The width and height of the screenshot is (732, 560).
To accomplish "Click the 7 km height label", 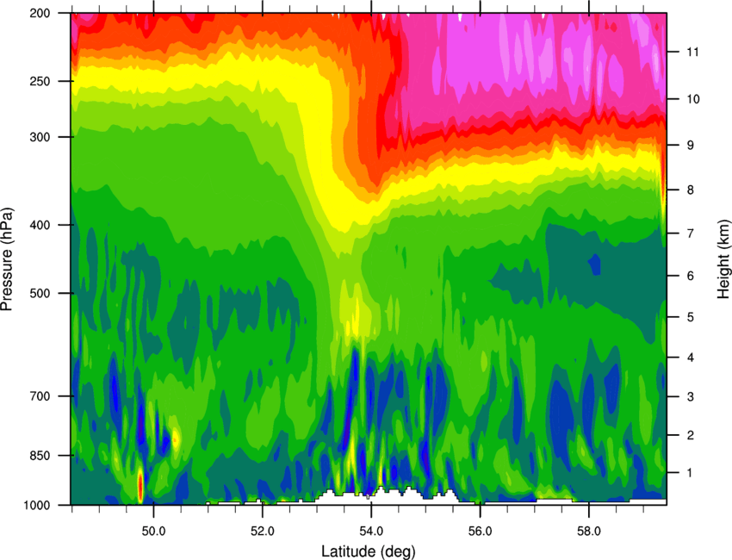I will [x=691, y=233].
